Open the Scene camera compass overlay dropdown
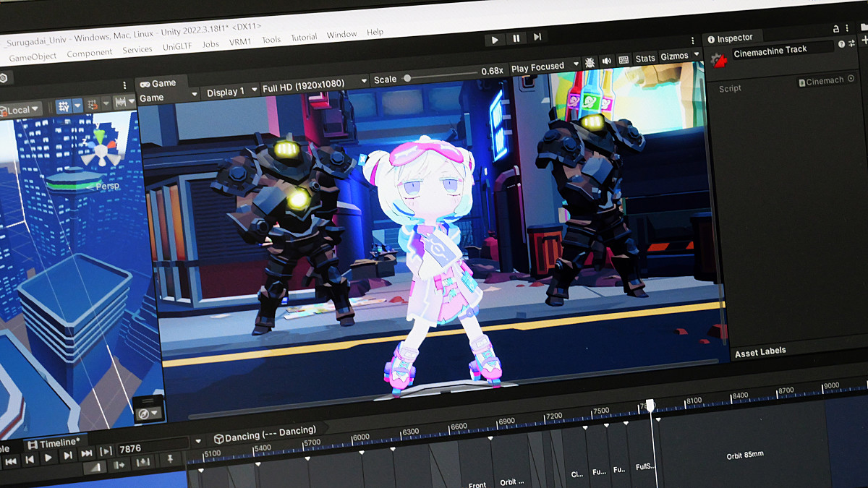 [x=148, y=414]
